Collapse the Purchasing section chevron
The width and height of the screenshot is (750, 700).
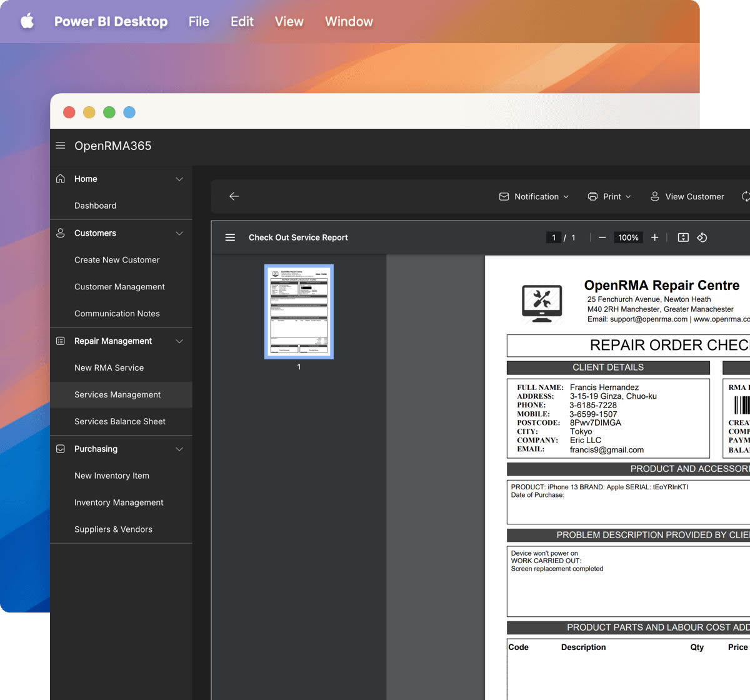179,449
